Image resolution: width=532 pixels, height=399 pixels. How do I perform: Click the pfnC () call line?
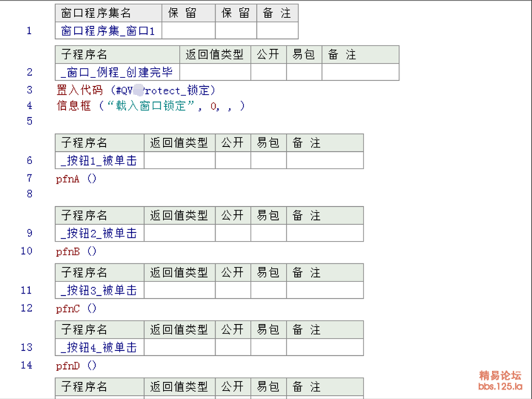[76, 308]
